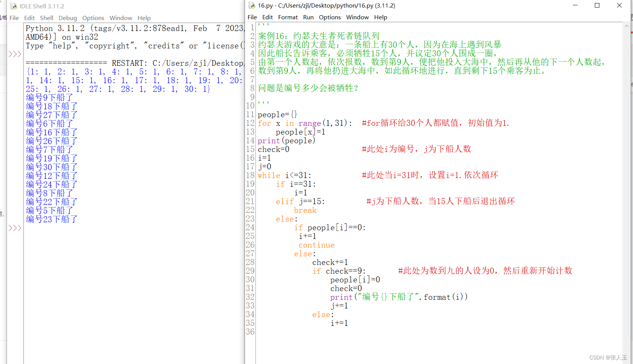Open the Help menu in IDLE Shell
Viewport: 633px width, 364px height.
click(144, 18)
